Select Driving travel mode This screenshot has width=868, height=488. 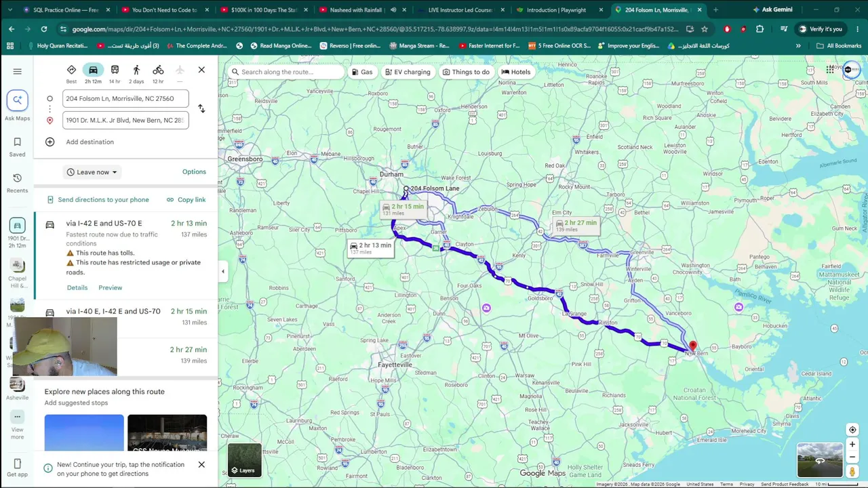[93, 74]
